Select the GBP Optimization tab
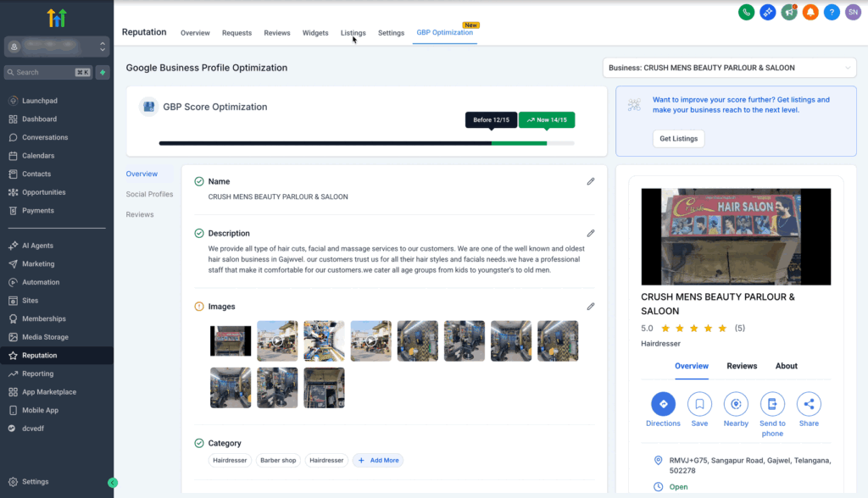The image size is (868, 498). click(x=444, y=33)
